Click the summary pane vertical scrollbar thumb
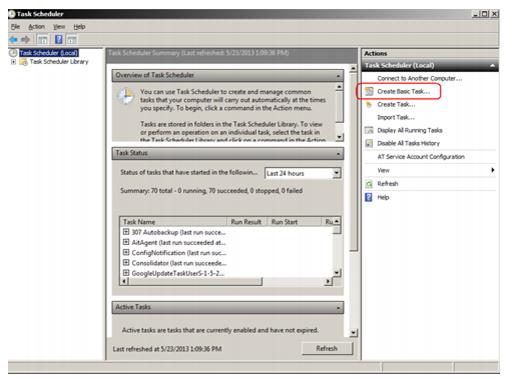This screenshot has width=507, height=382. pos(353,162)
